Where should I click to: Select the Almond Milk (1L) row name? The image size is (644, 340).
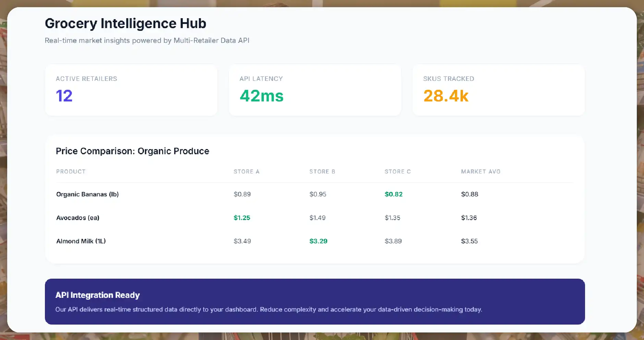tap(81, 241)
